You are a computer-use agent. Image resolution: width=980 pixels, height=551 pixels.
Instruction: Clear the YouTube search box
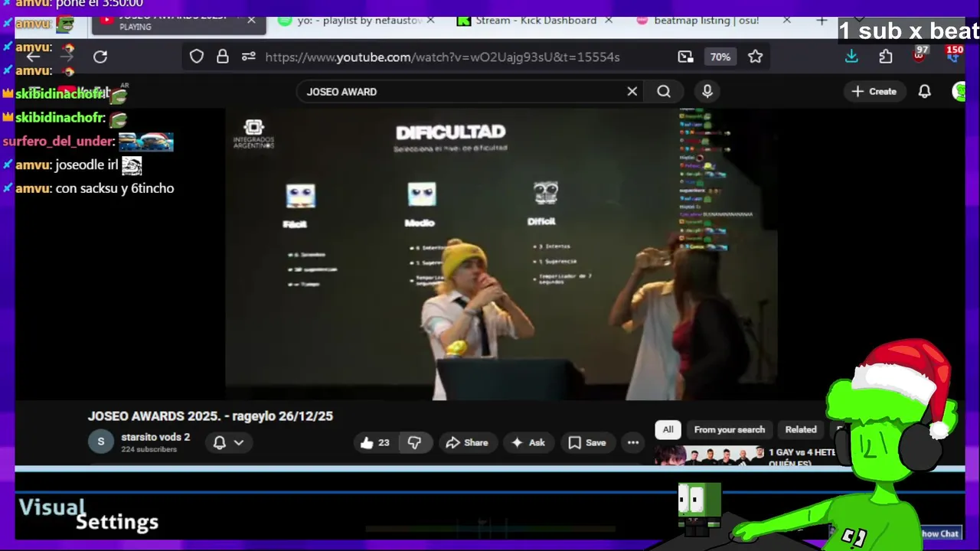(632, 91)
